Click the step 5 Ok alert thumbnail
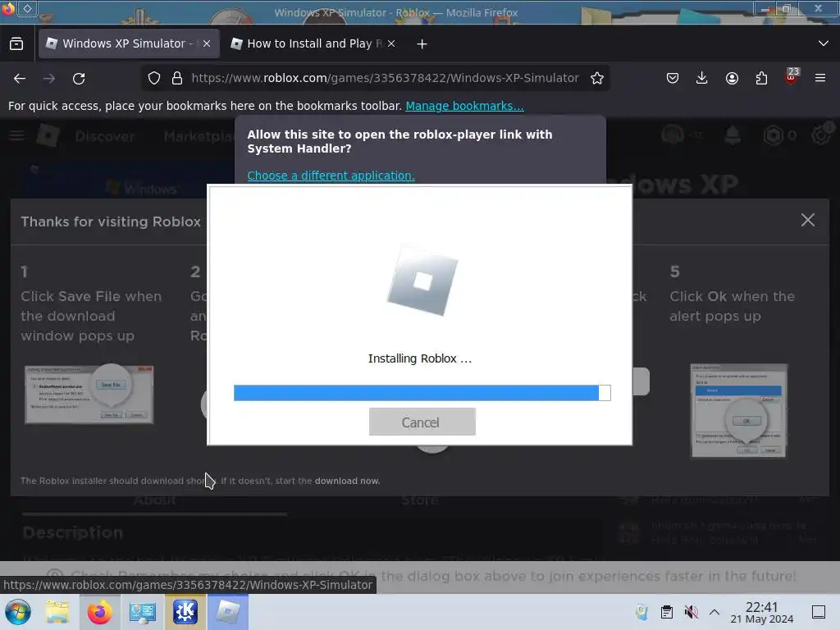 [x=739, y=411]
